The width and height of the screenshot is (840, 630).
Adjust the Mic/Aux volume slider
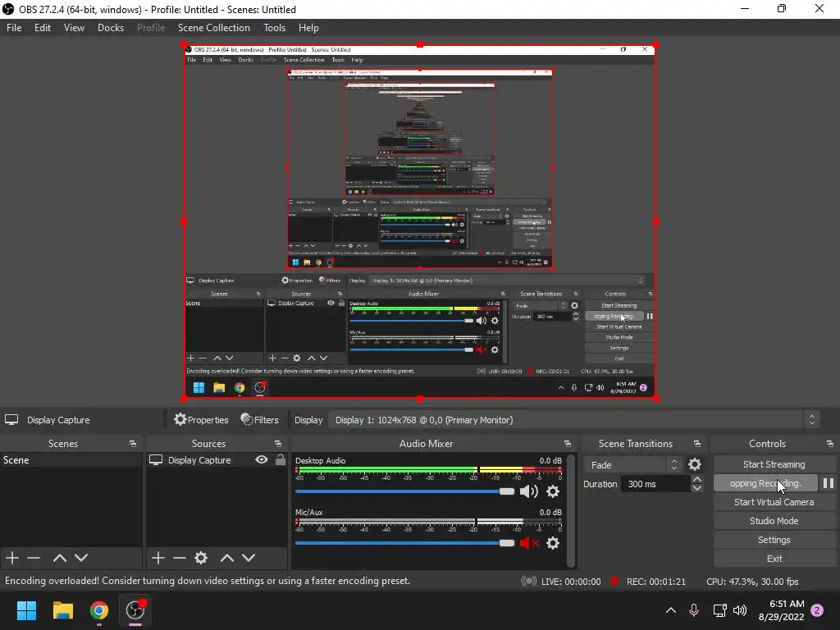[x=404, y=543]
